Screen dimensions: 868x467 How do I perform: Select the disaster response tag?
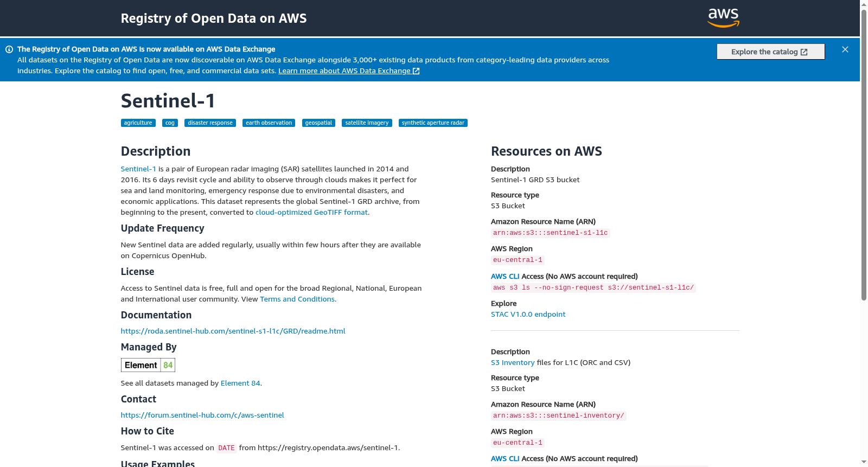[210, 123]
